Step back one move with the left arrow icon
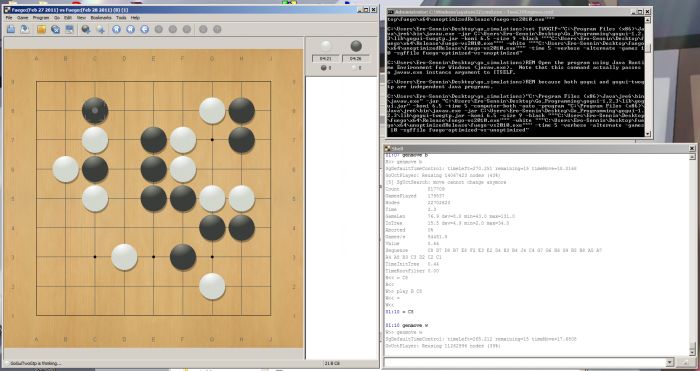700x371 pixels. [145, 29]
